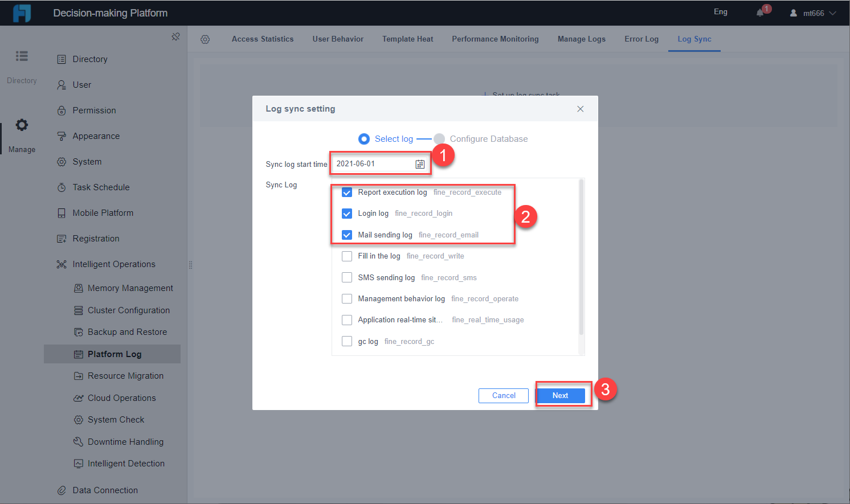The width and height of the screenshot is (850, 504).
Task: Click the Resource Migration icon
Action: (x=79, y=376)
